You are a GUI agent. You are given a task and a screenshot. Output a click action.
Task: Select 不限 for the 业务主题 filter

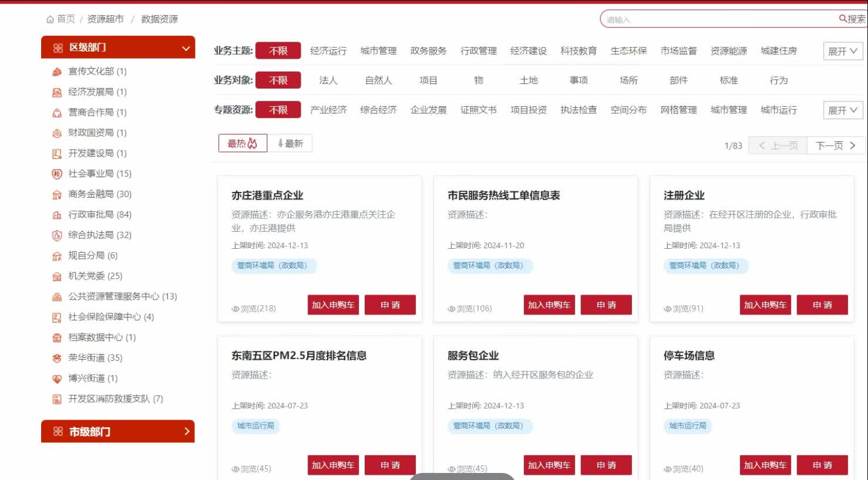(x=278, y=51)
